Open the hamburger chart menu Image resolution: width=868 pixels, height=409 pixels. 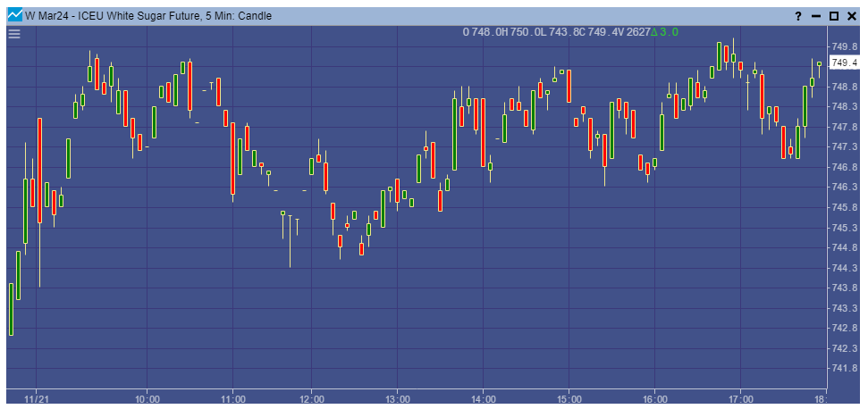[x=13, y=34]
